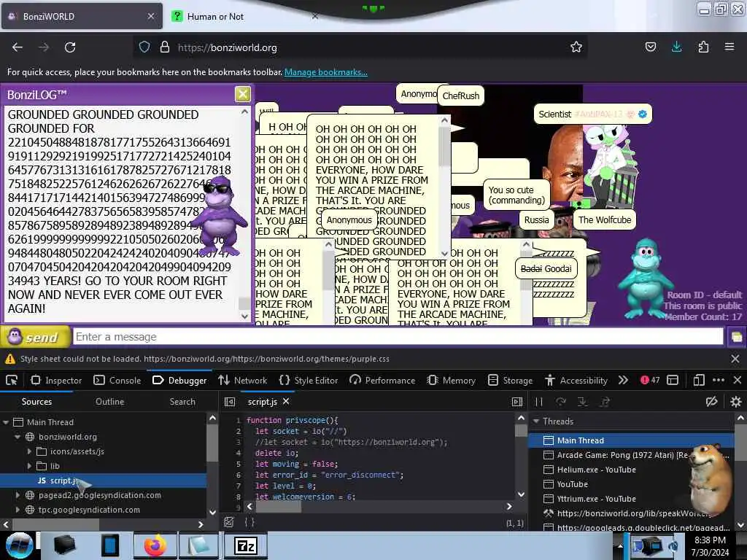The height and width of the screenshot is (560, 747).
Task: Toggle the split console in devtools
Action: [x=673, y=380]
